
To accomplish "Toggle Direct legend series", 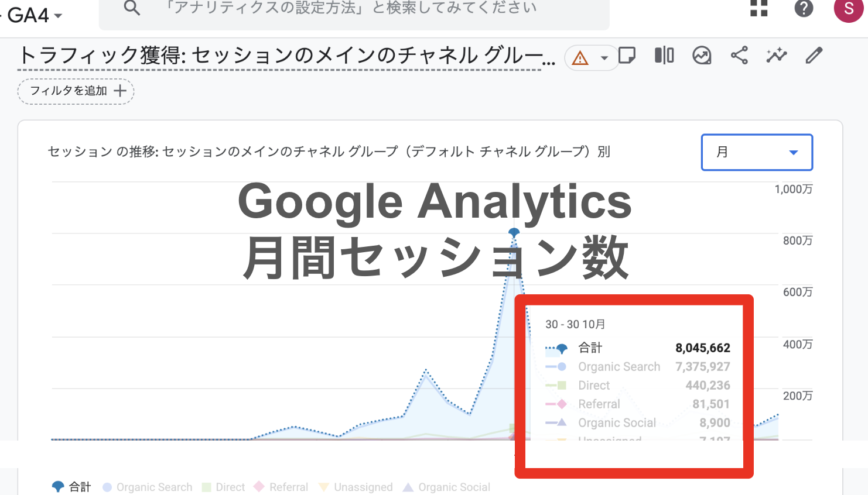I will coord(223,487).
